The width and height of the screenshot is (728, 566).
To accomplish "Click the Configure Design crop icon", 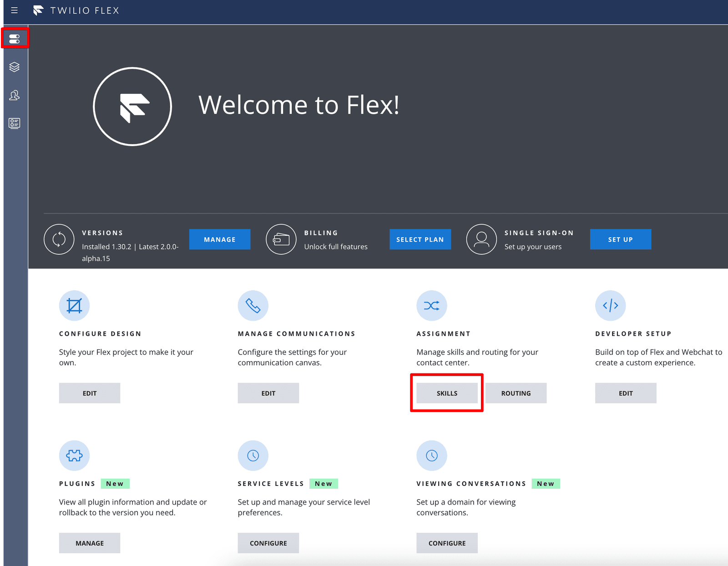I will click(x=74, y=305).
